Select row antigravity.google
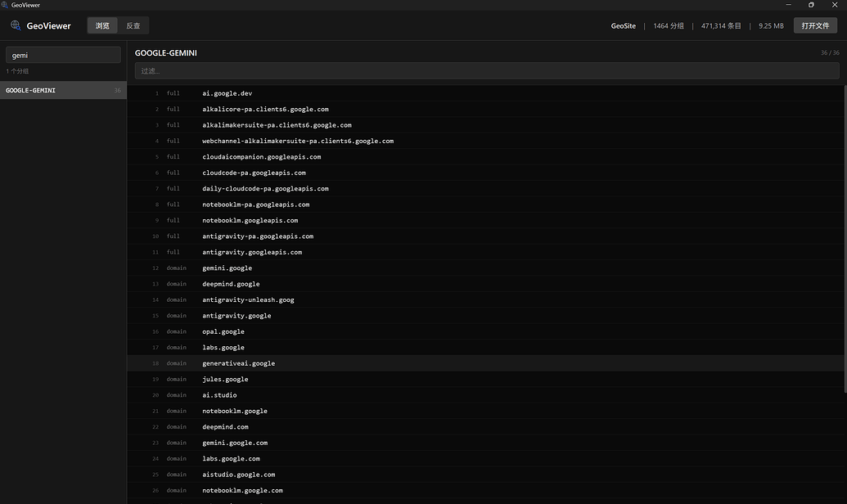This screenshot has height=504, width=847. (485, 316)
